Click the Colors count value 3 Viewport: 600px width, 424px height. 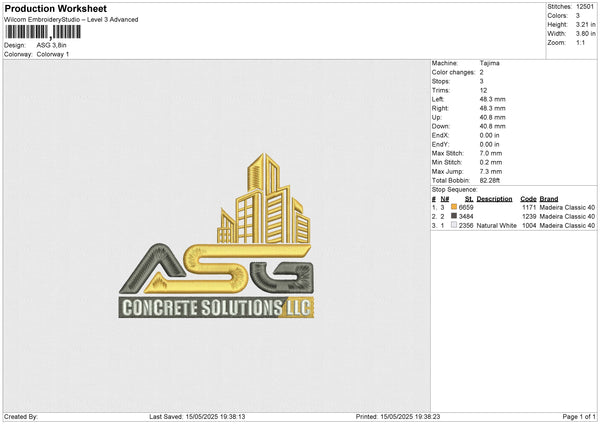pyautogui.click(x=578, y=16)
